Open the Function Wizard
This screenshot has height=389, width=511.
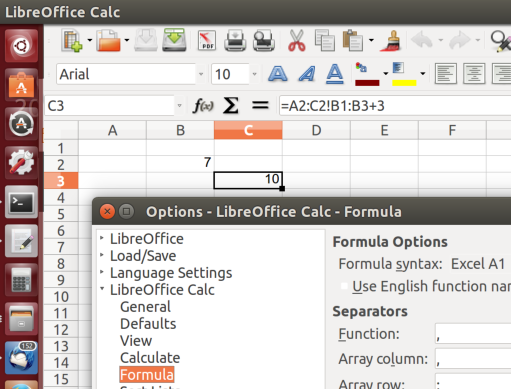[203, 106]
